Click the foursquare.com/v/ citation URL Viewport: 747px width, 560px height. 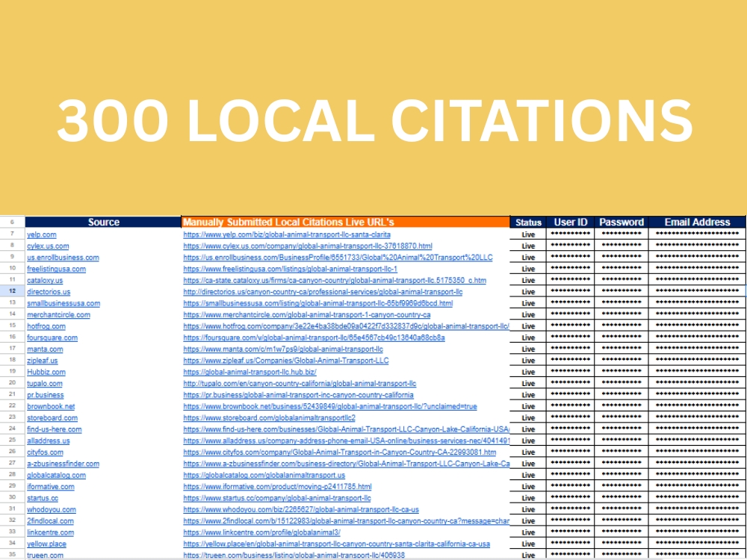[x=314, y=337]
